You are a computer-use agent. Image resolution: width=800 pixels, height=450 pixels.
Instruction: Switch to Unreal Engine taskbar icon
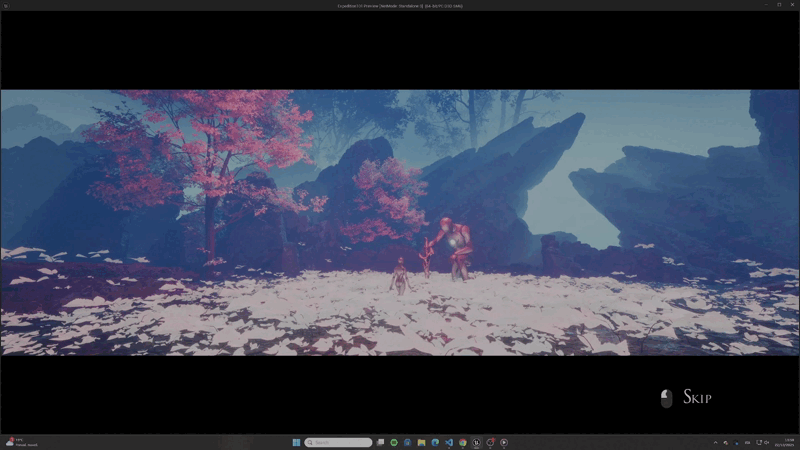477,442
